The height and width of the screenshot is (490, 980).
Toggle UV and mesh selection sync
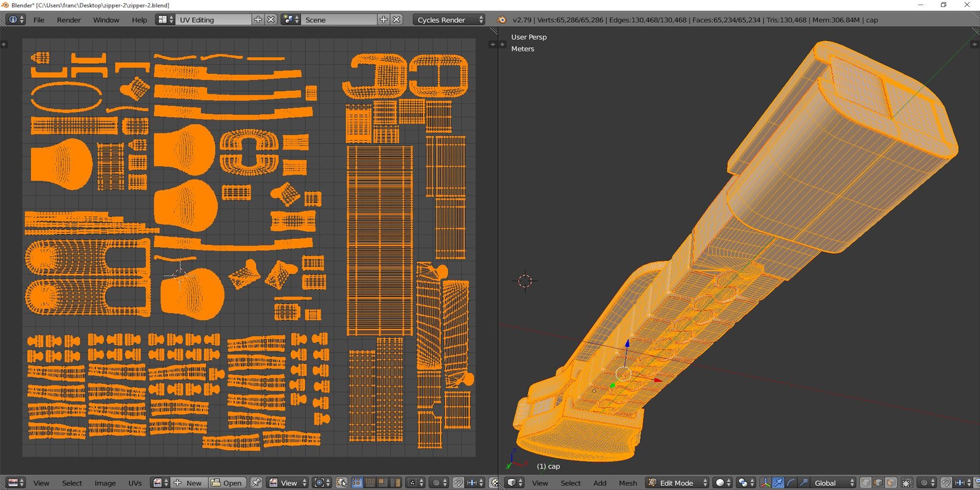341,482
